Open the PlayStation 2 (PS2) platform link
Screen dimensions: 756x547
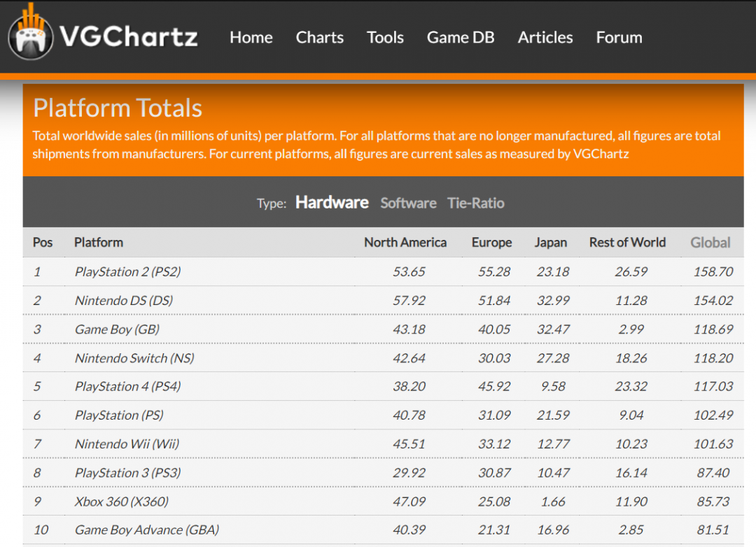(127, 271)
